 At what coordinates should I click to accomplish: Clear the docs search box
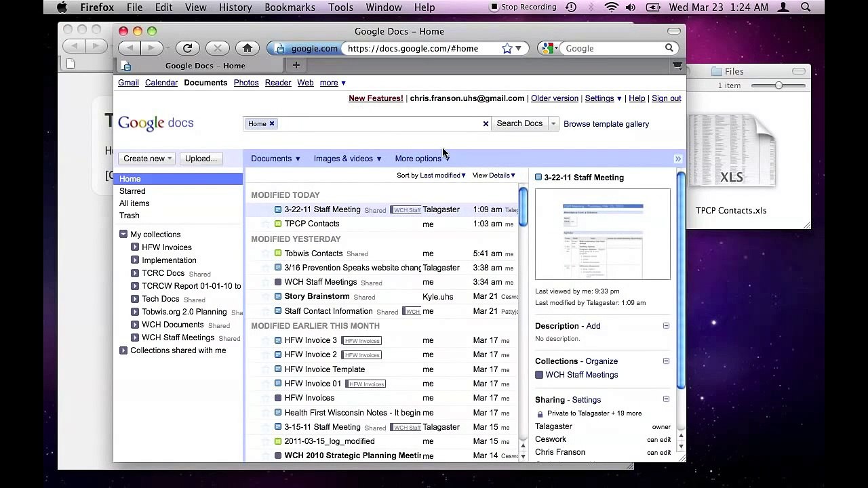[x=486, y=123]
